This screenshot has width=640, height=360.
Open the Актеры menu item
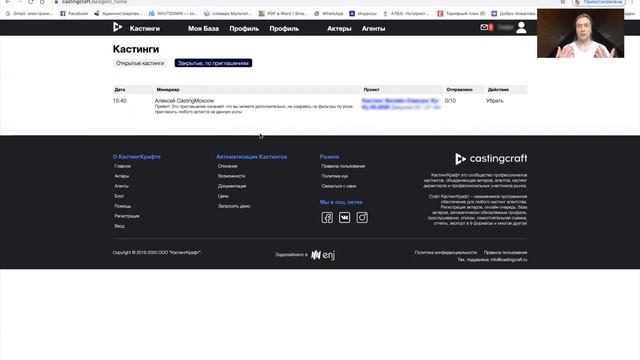click(339, 29)
